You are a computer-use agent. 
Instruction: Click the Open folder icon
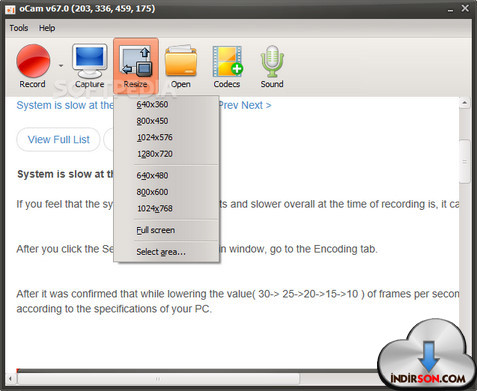[181, 61]
